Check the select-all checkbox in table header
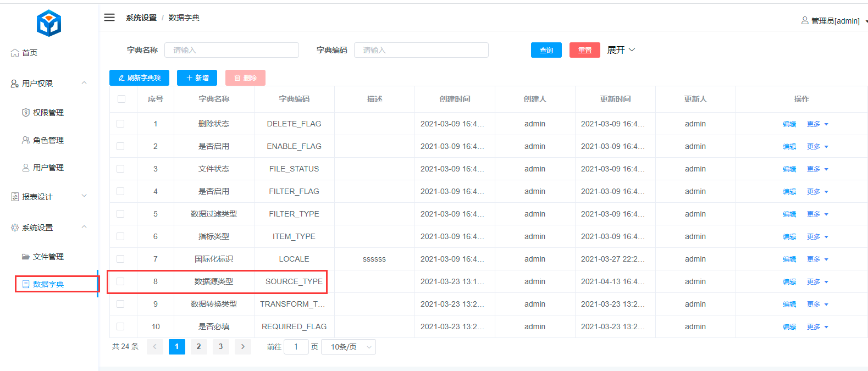The width and height of the screenshot is (868, 371). tap(121, 99)
